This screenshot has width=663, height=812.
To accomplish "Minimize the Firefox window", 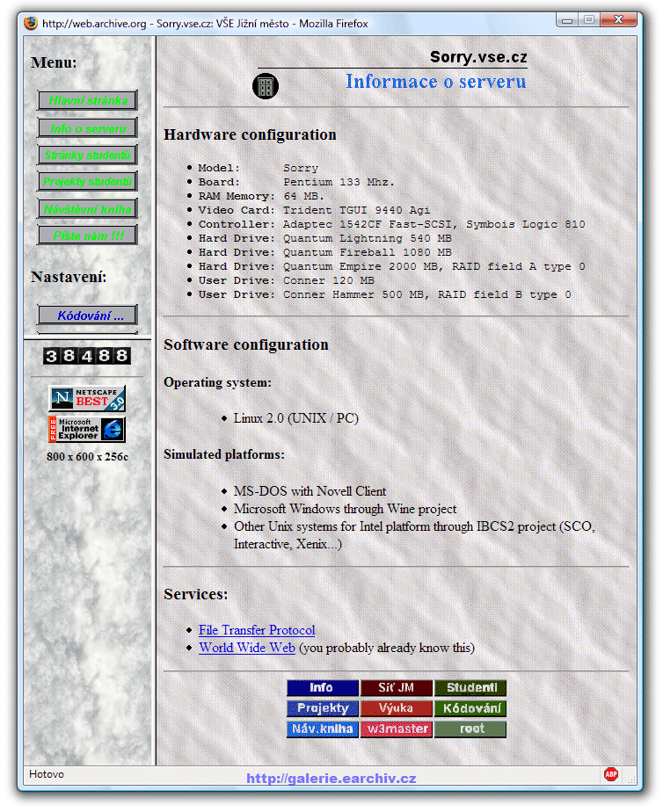I will [x=567, y=20].
